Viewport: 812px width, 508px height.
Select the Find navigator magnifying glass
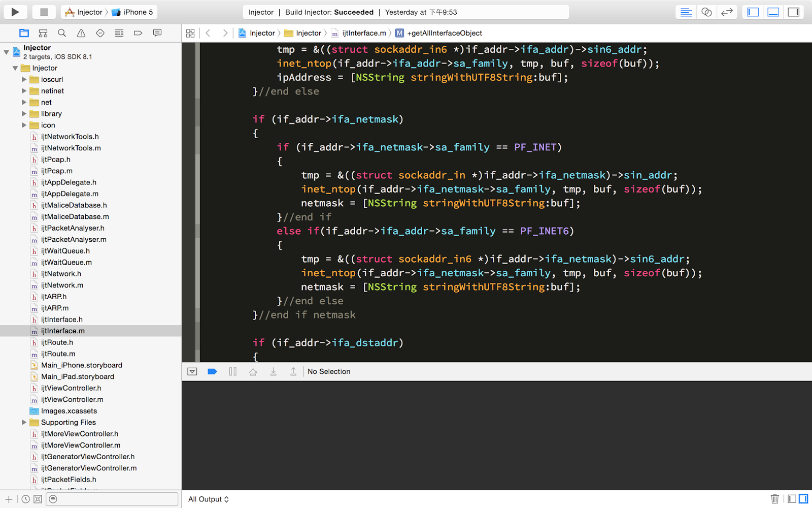[x=62, y=33]
